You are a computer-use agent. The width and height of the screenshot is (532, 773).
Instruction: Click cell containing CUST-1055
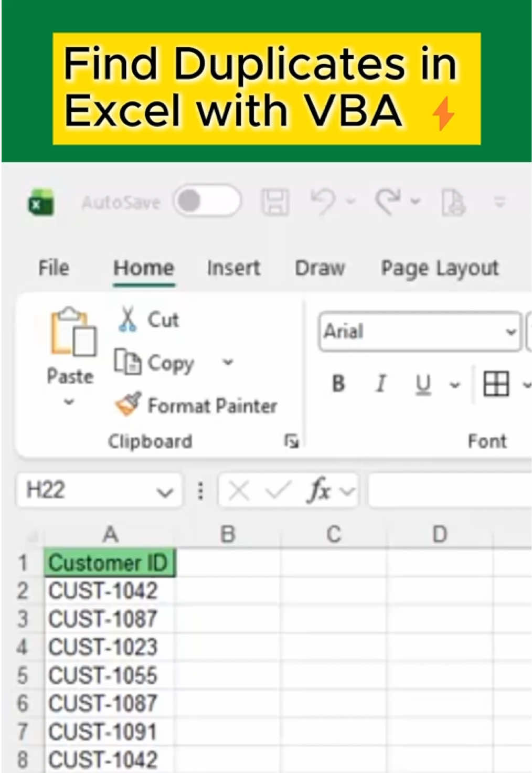coord(110,675)
